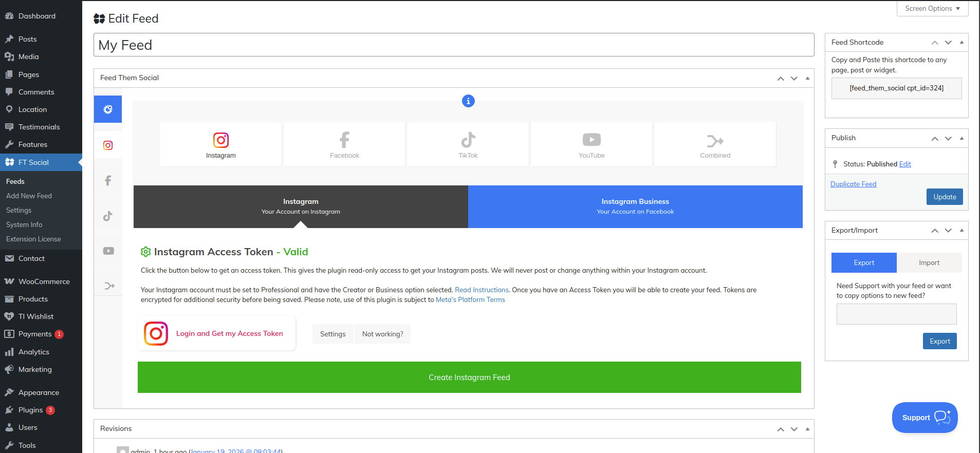Click the Update button
Viewport: 980px width, 453px height.
coord(945,197)
